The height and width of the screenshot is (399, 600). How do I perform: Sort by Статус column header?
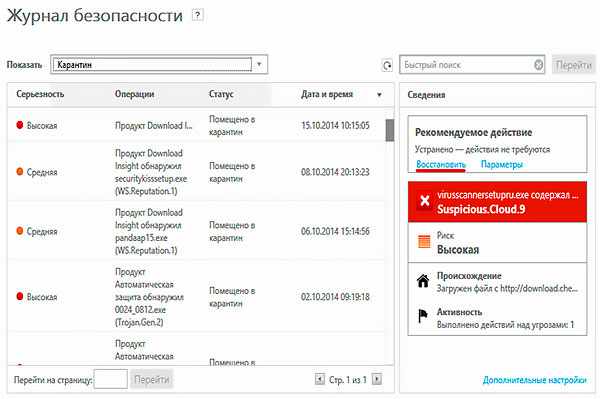pos(221,94)
